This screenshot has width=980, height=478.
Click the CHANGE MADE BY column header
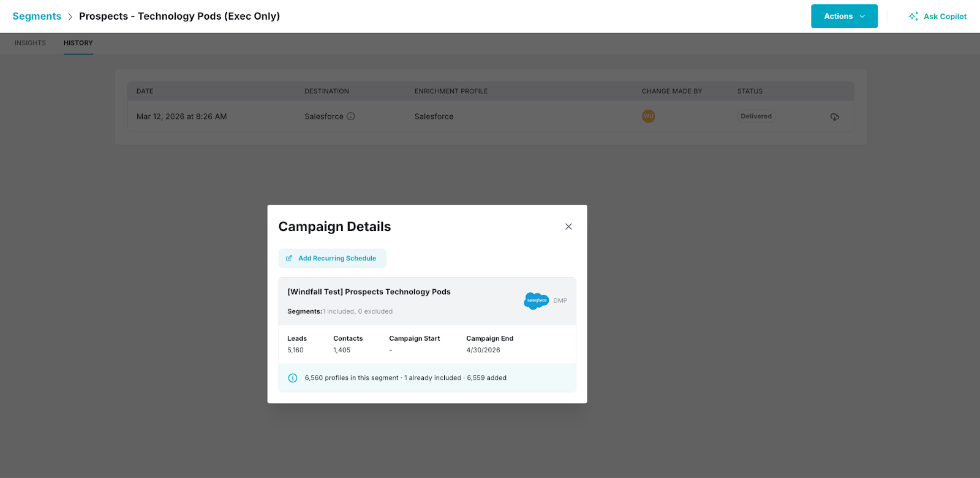[672, 91]
